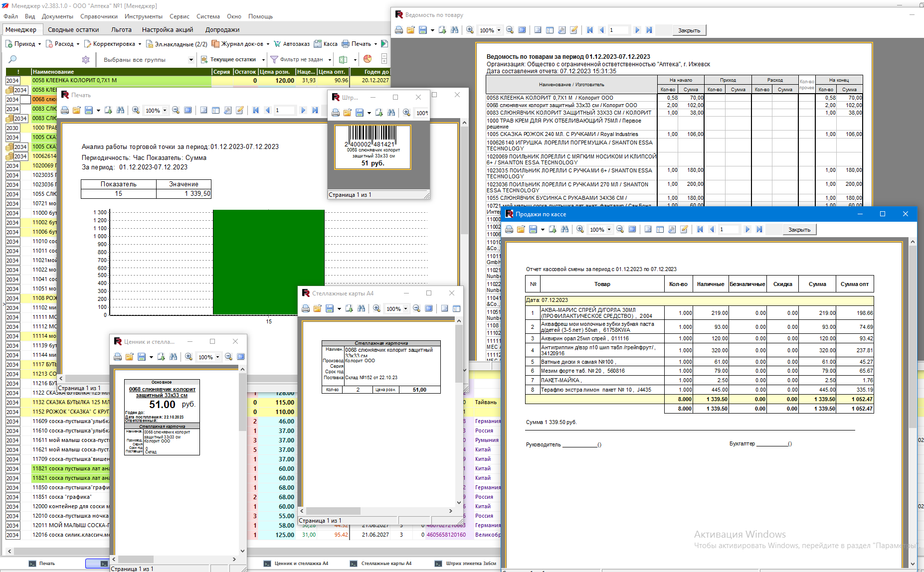The width and height of the screenshot is (924, 572).
Task: Save icon in 'Печать' preview window
Action: (89, 110)
